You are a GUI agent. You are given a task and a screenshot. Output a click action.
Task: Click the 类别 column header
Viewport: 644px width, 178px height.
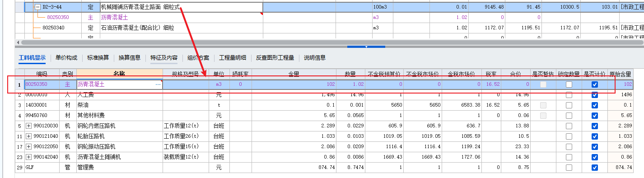(x=68, y=74)
